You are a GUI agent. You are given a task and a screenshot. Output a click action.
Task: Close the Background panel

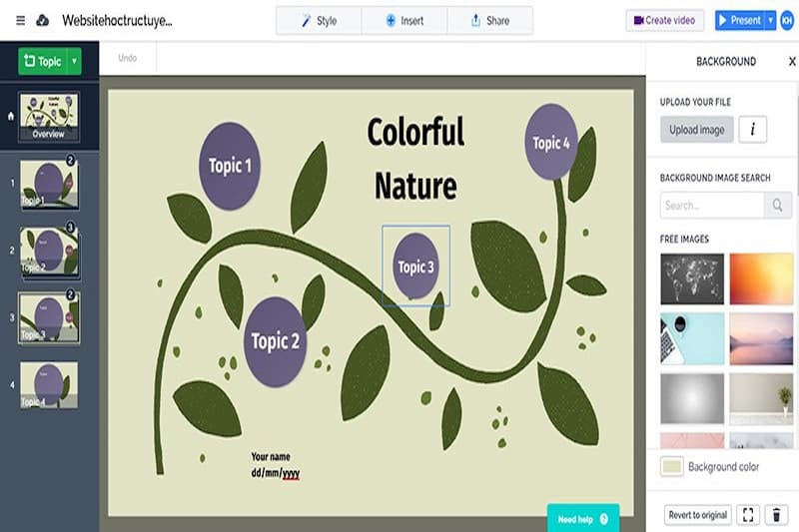(792, 61)
